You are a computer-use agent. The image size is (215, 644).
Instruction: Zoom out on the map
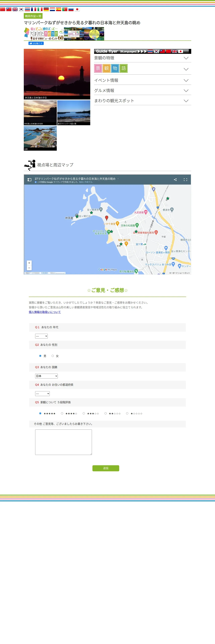pos(29,268)
